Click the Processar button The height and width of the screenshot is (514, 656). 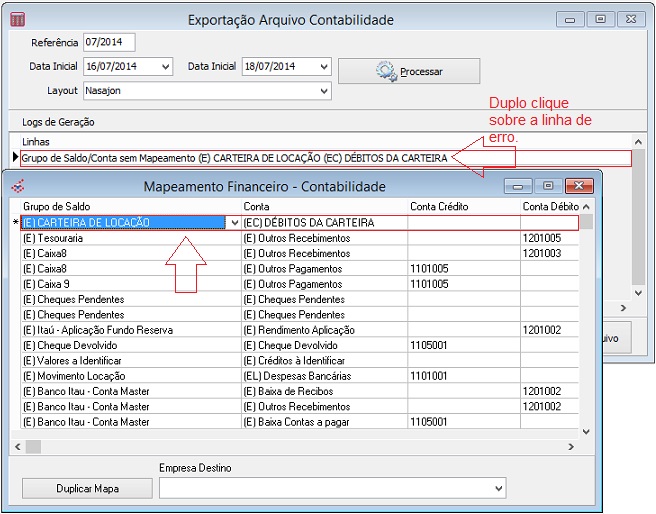point(409,71)
